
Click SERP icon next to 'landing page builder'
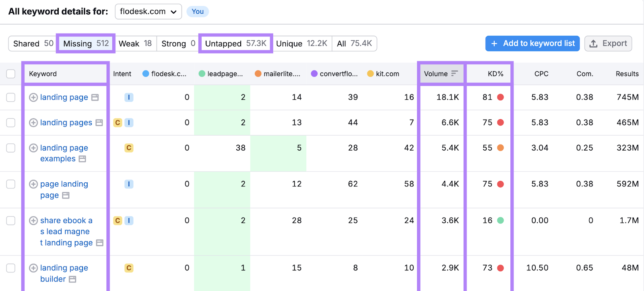[x=73, y=279]
